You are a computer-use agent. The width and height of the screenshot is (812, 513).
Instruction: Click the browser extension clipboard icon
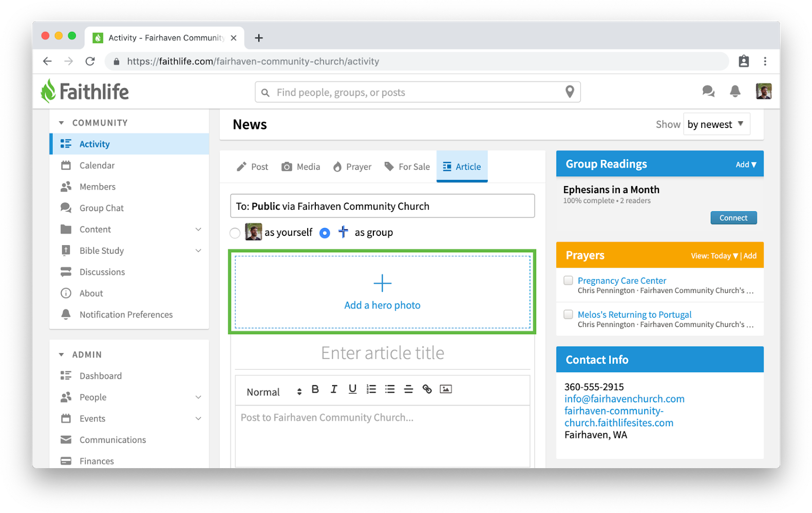(x=743, y=61)
